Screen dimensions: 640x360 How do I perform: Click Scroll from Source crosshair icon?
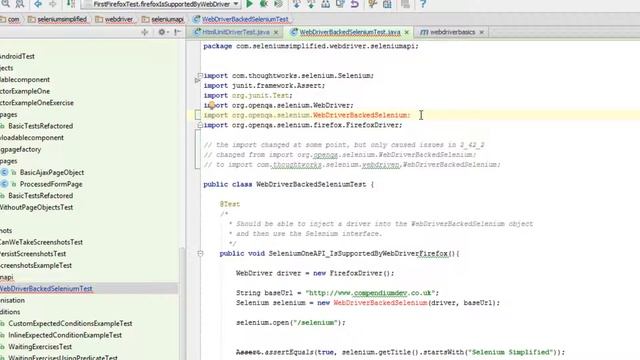[x=144, y=32]
